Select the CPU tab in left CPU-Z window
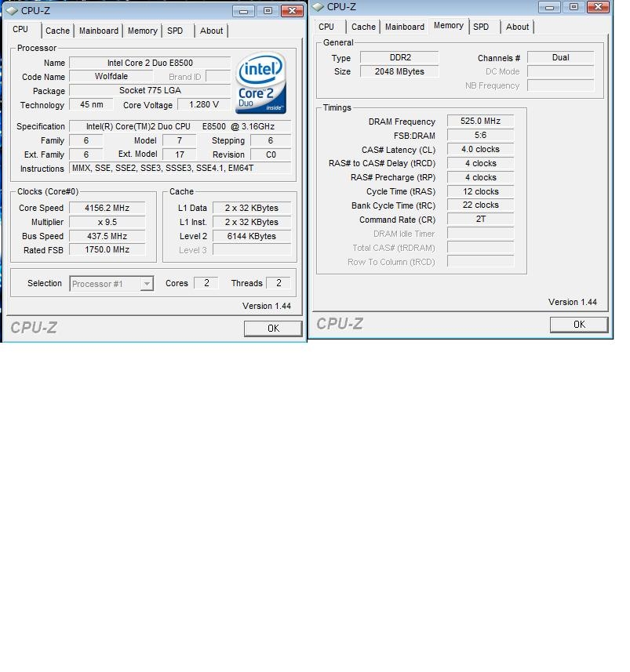630x672 pixels. pyautogui.click(x=20, y=29)
